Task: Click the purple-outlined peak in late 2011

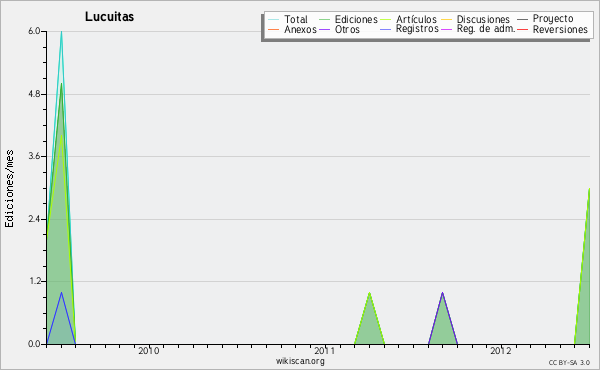Action: click(x=442, y=294)
